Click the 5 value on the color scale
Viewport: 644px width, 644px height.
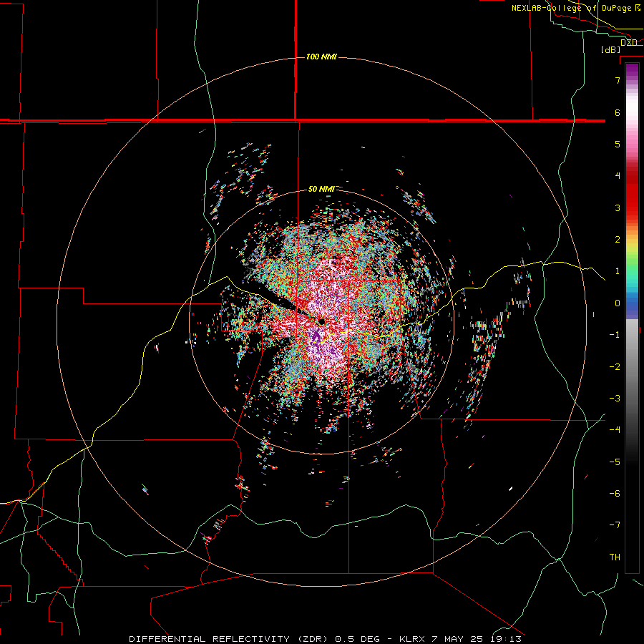point(618,144)
